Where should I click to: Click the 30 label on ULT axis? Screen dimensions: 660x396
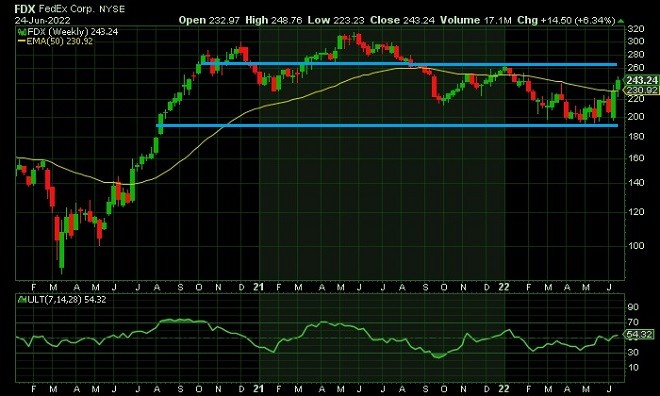click(633, 352)
